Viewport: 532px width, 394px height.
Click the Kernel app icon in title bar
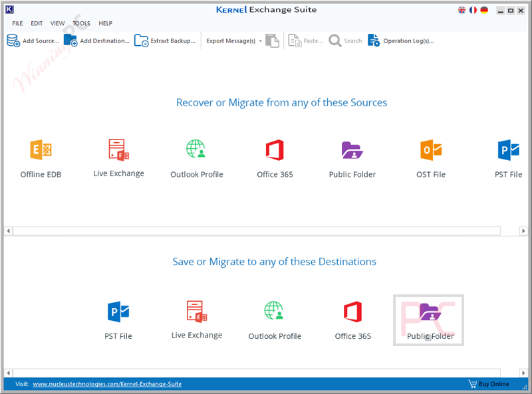pyautogui.click(x=9, y=9)
